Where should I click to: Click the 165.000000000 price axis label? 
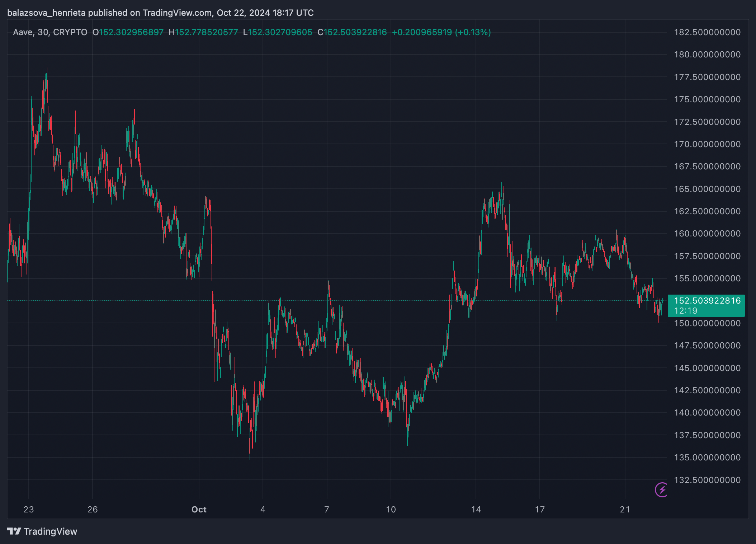(x=707, y=189)
